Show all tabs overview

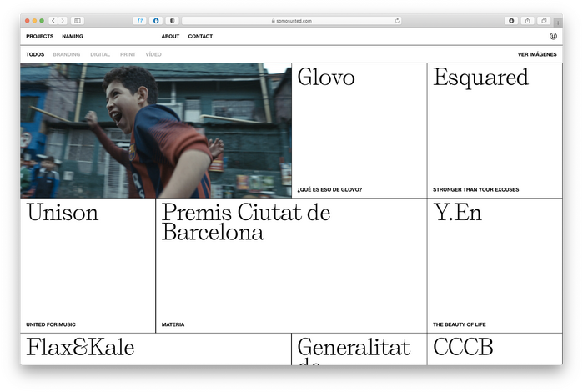[x=544, y=21]
